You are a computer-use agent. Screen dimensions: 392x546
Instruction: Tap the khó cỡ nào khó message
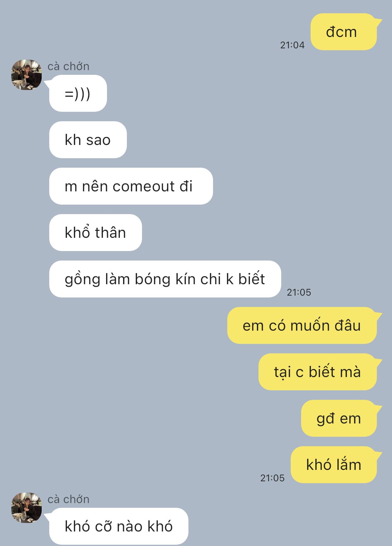coord(119,526)
